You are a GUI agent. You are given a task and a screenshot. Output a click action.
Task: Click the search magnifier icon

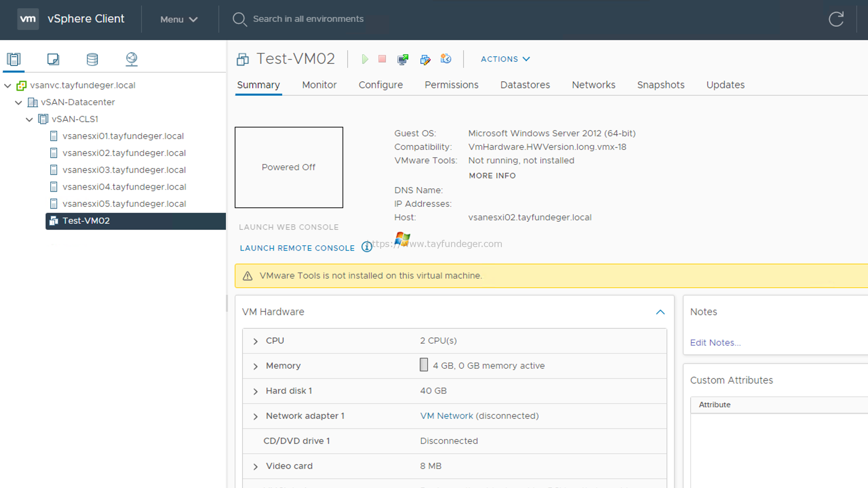tap(239, 19)
